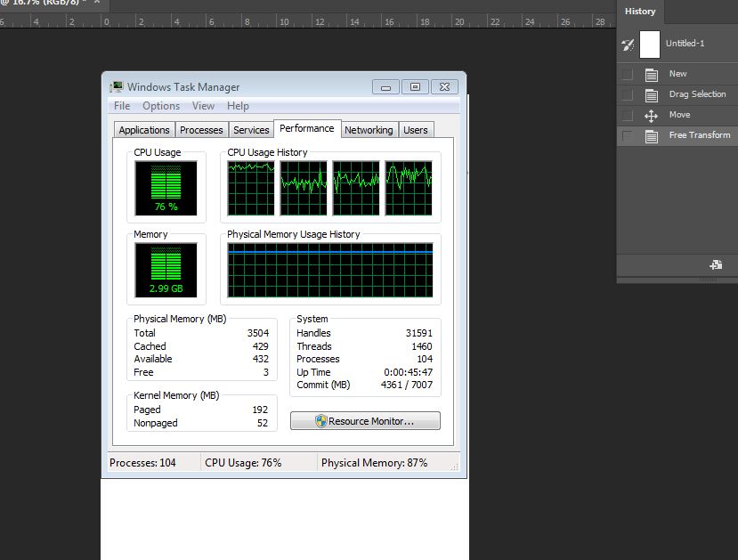Switch to the Processes tab
Image resolution: width=738 pixels, height=560 pixels.
(201, 130)
